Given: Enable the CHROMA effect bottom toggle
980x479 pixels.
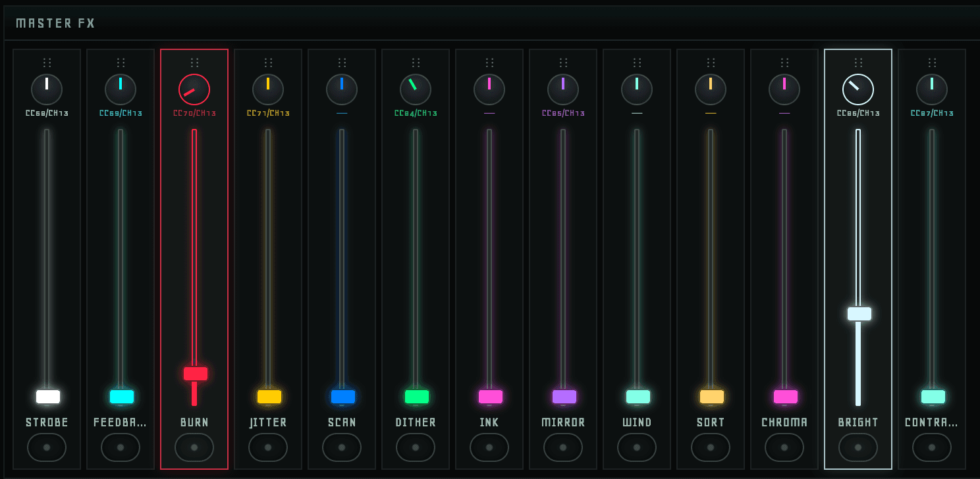Looking at the screenshot, I should [x=784, y=447].
